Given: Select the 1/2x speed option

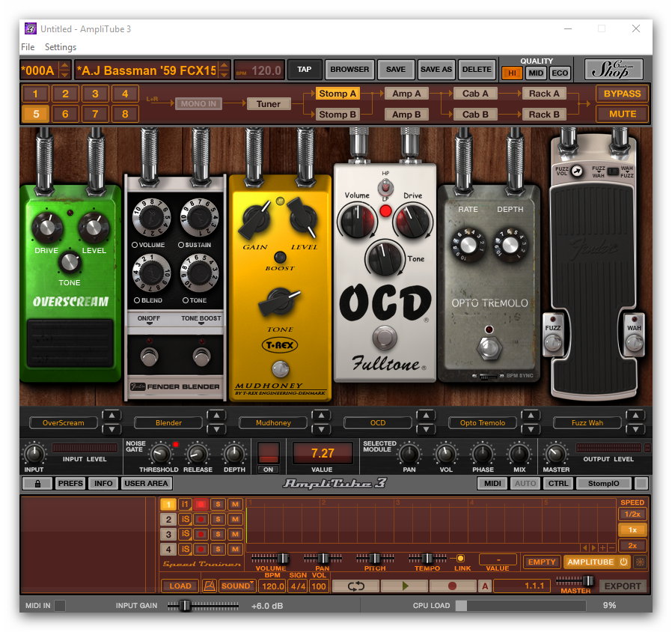Looking at the screenshot, I should click(632, 514).
